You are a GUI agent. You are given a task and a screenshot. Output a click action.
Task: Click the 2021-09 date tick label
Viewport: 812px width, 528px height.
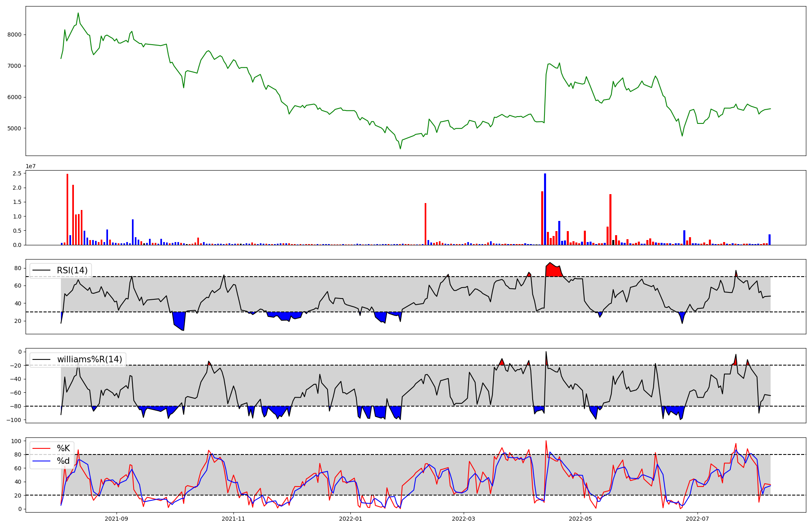[x=117, y=519]
